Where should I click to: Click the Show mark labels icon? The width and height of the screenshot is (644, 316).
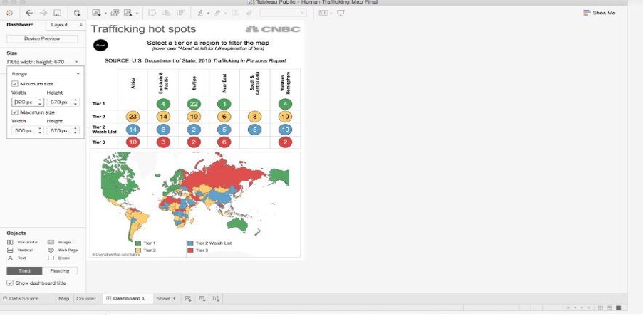[235, 13]
